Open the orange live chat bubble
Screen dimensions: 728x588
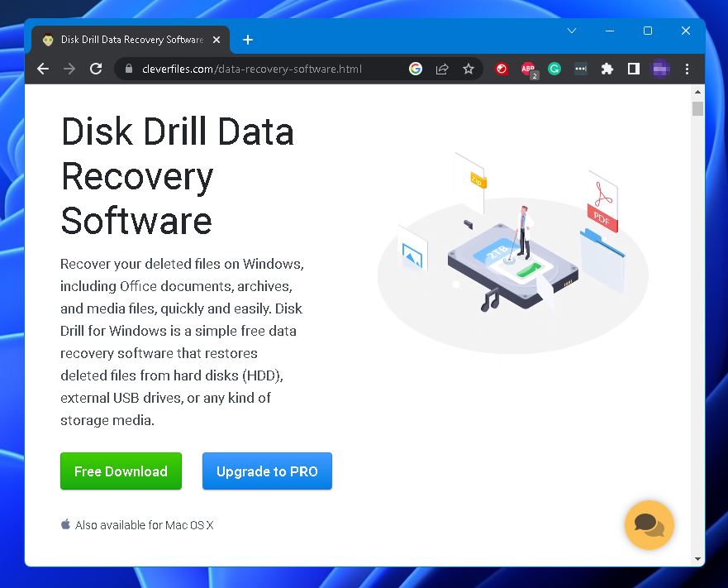coord(649,525)
